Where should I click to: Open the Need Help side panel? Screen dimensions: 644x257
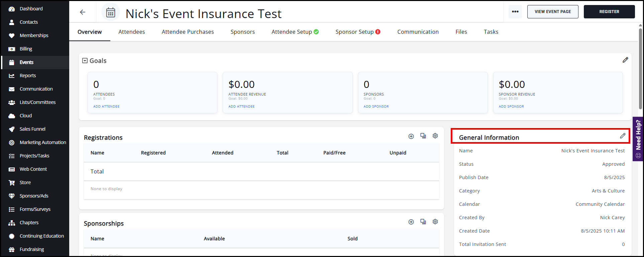638,139
